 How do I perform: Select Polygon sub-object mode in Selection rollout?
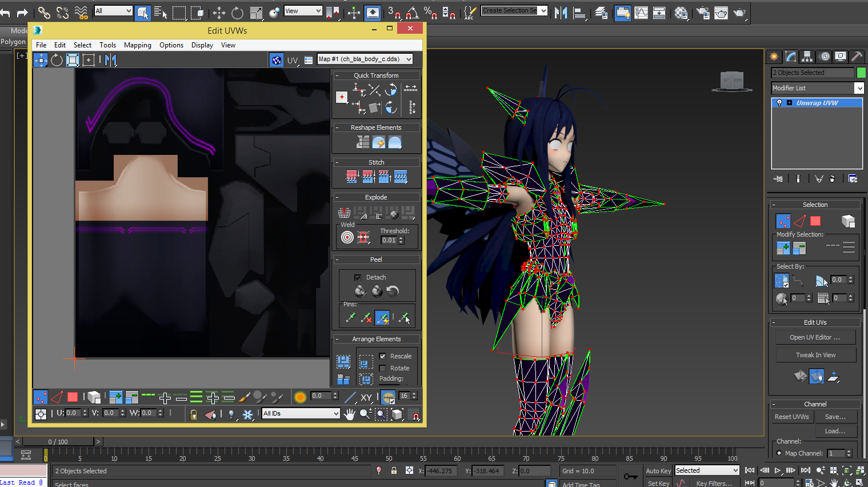815,221
